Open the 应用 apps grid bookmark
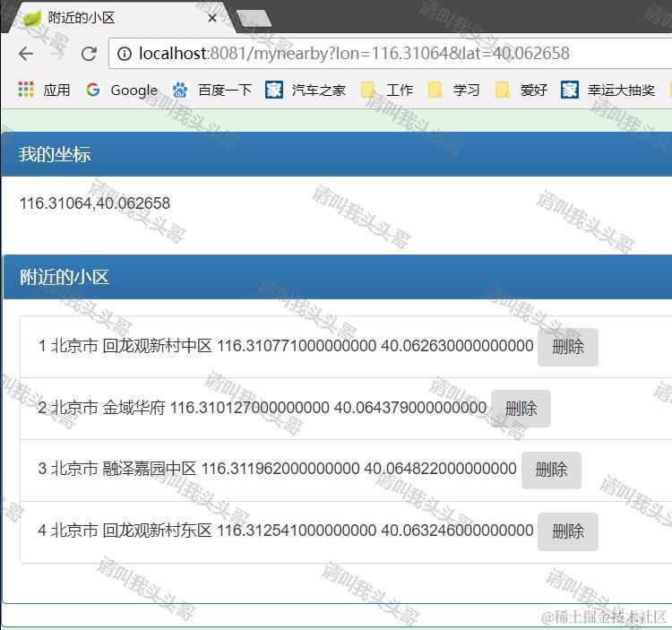 coord(44,90)
